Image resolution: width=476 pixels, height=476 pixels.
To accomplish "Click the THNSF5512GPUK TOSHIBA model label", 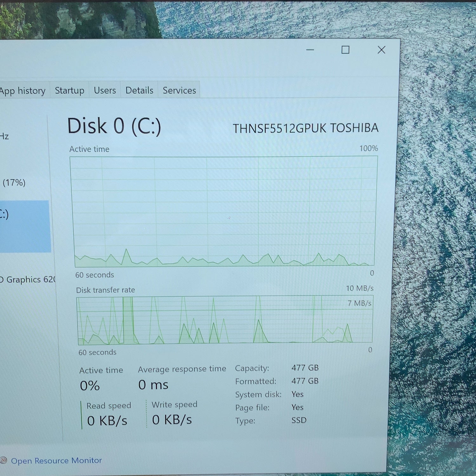I will (x=306, y=128).
